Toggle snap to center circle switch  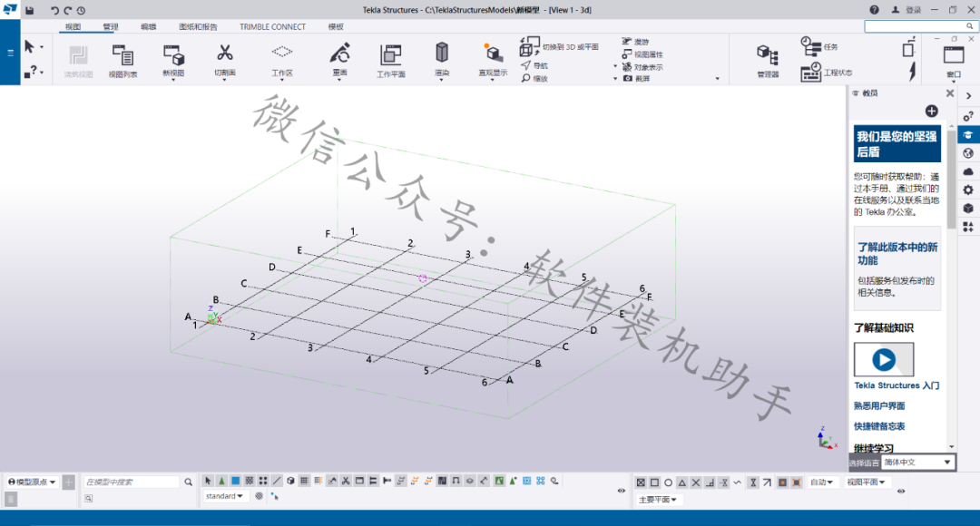668,482
